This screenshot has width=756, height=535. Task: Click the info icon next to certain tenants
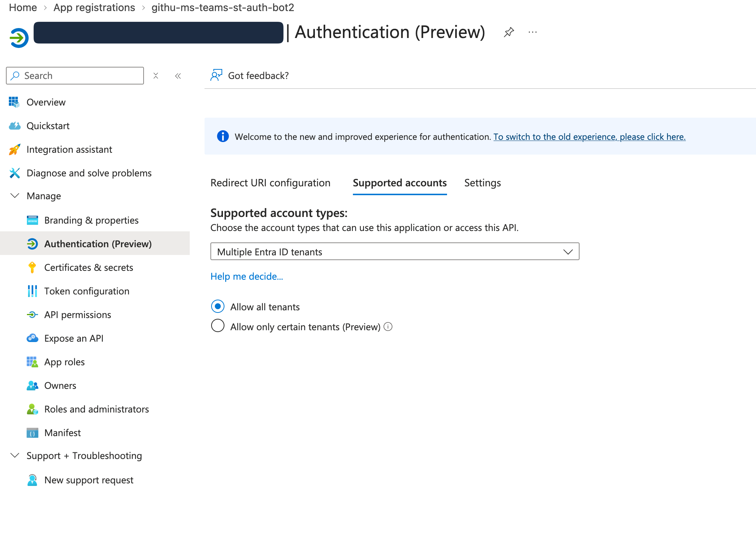pyautogui.click(x=388, y=327)
